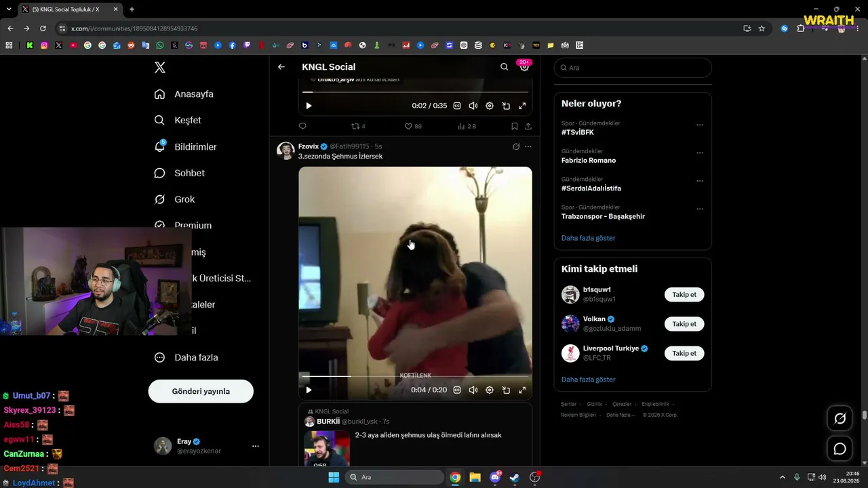Play the 0:35 video

pos(309,106)
